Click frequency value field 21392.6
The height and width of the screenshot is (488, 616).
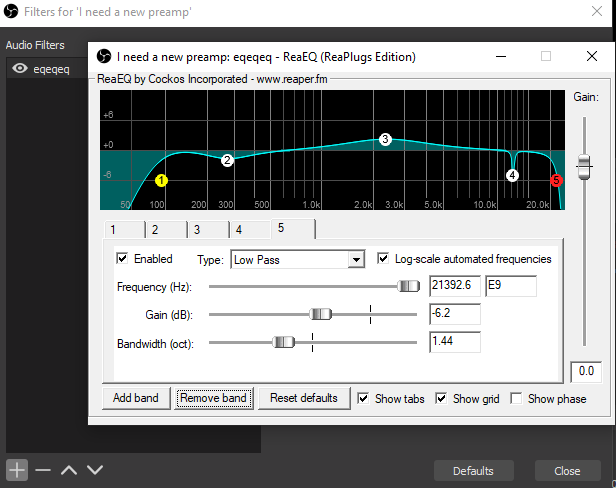[x=455, y=286]
